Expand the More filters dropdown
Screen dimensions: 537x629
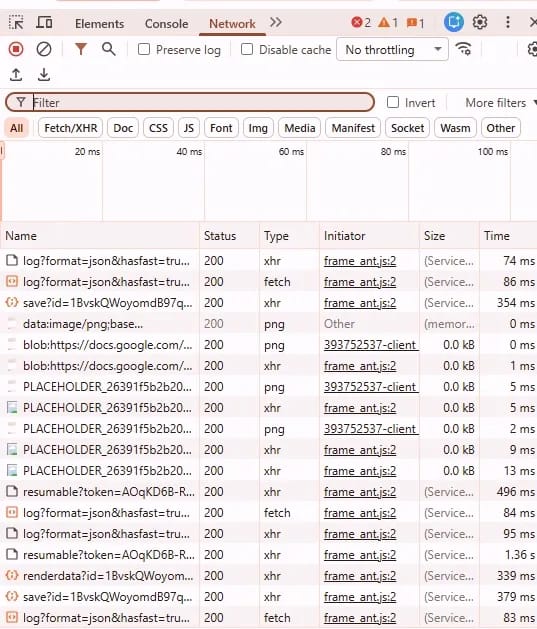click(x=501, y=103)
